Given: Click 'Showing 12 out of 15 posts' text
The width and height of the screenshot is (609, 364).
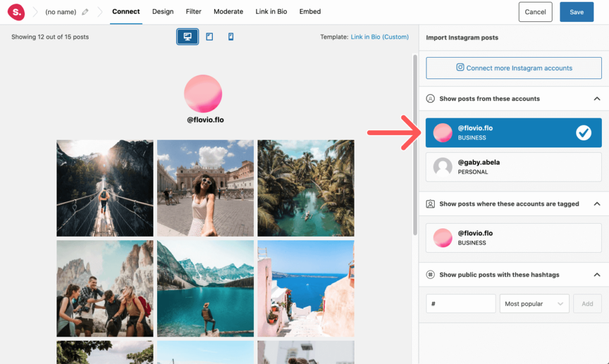Looking at the screenshot, I should [50, 37].
